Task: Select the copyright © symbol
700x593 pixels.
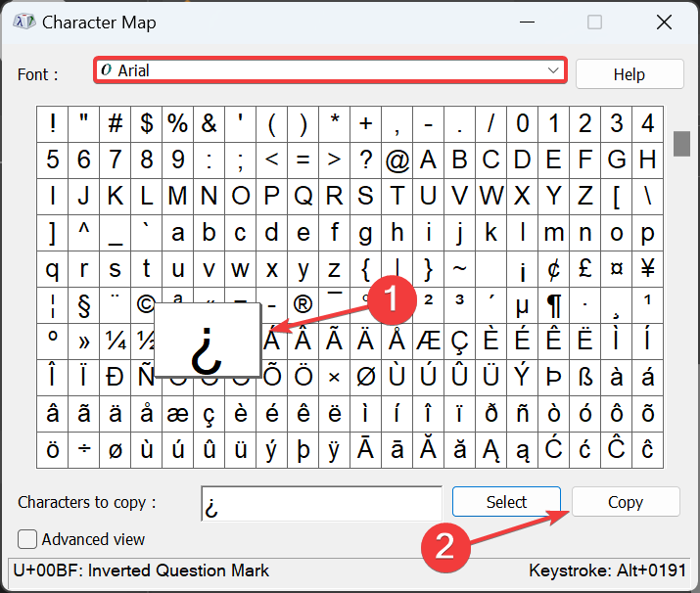Action: pos(146,305)
